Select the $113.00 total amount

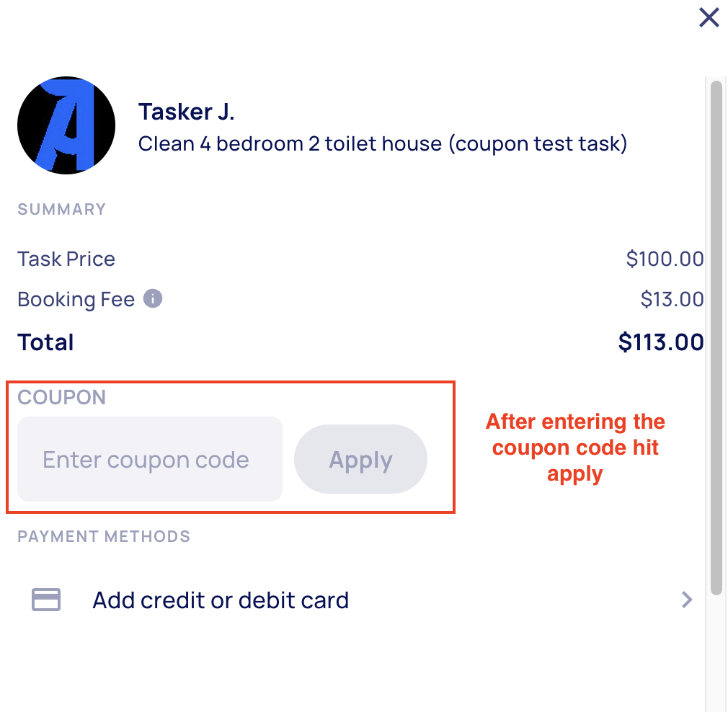[661, 342]
